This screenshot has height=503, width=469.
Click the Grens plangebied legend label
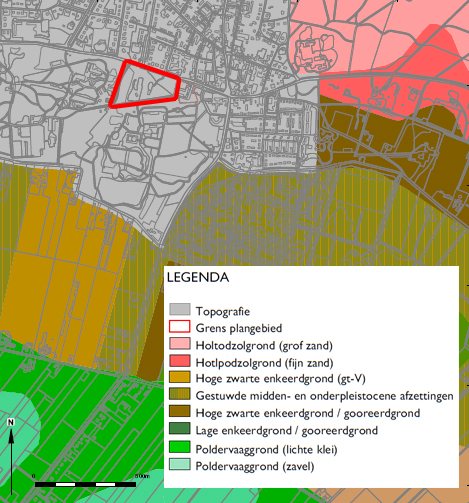[x=239, y=328]
